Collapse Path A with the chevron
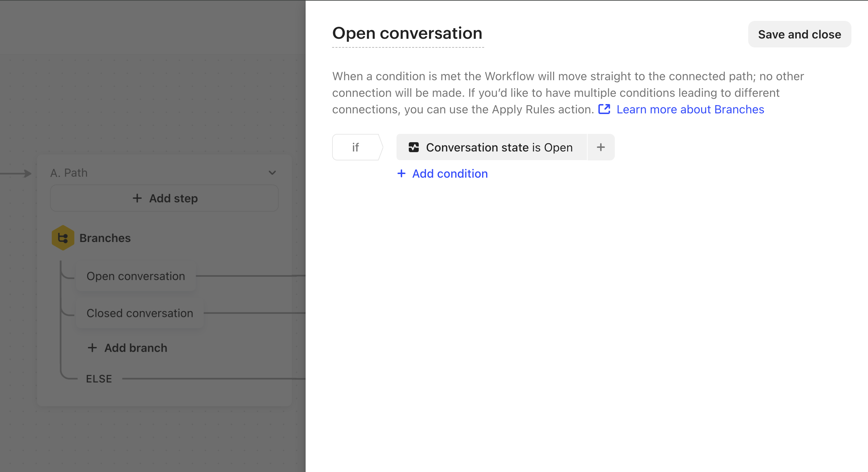 tap(272, 173)
